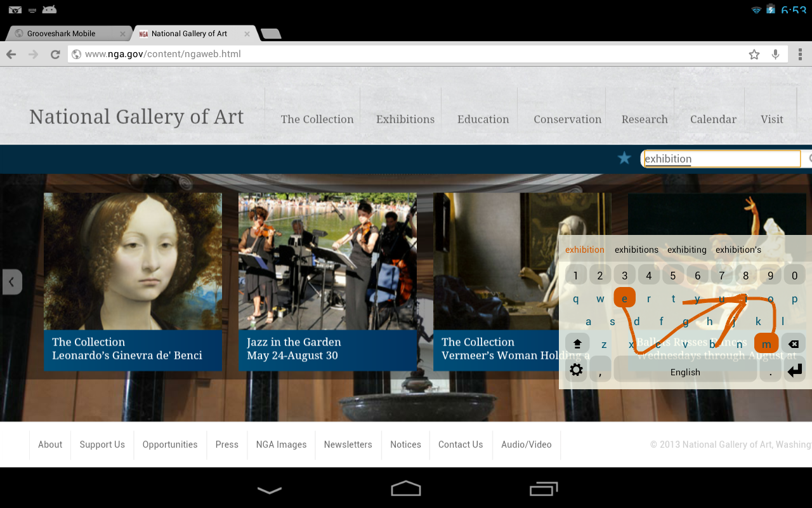This screenshot has height=508, width=812.
Task: Tap the letter z key
Action: [604, 344]
